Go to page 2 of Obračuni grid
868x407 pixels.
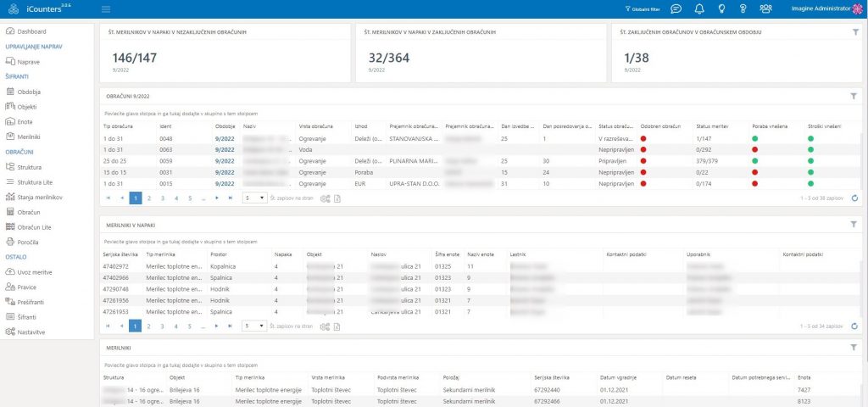[149, 198]
